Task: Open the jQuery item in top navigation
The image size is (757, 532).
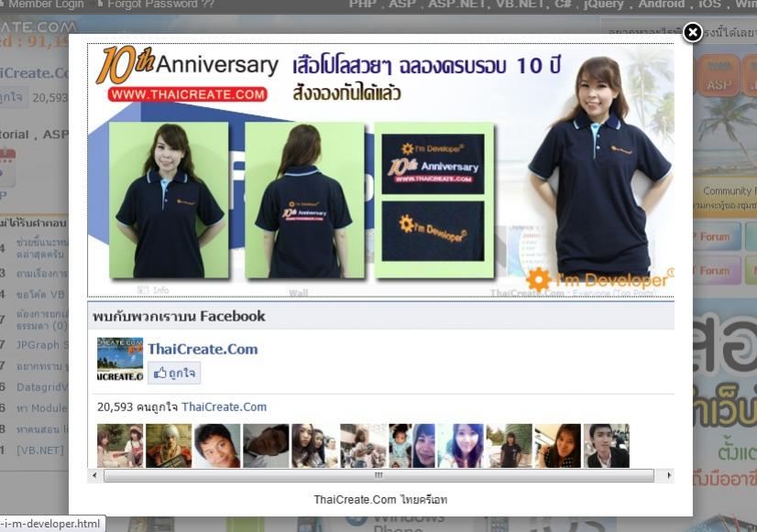Action: [x=603, y=5]
